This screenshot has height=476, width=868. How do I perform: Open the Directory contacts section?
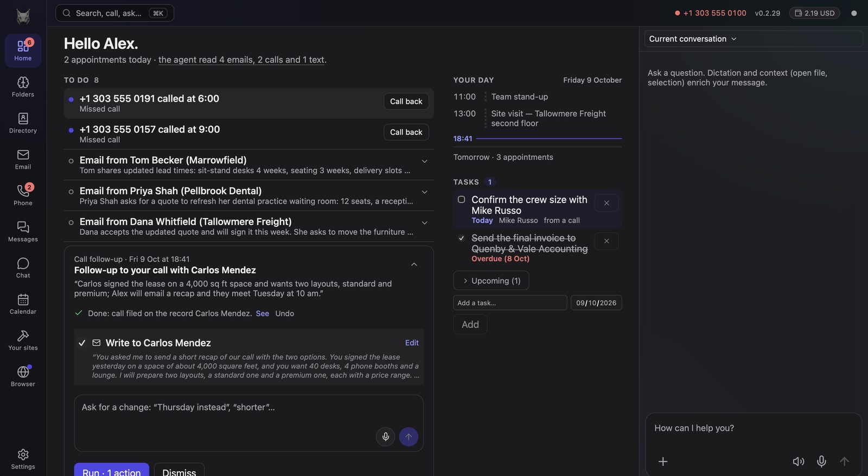(x=23, y=123)
